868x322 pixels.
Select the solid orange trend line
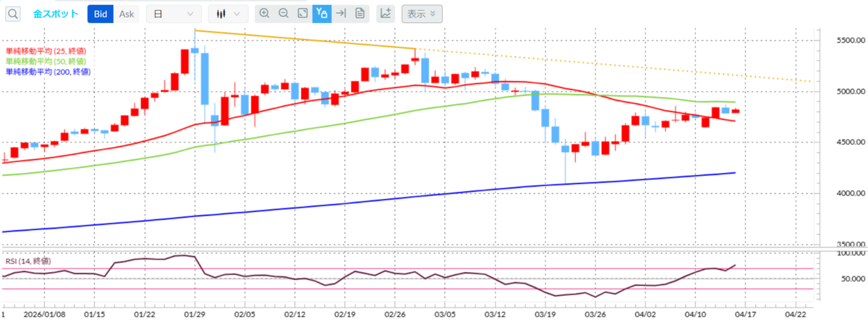coord(304,40)
